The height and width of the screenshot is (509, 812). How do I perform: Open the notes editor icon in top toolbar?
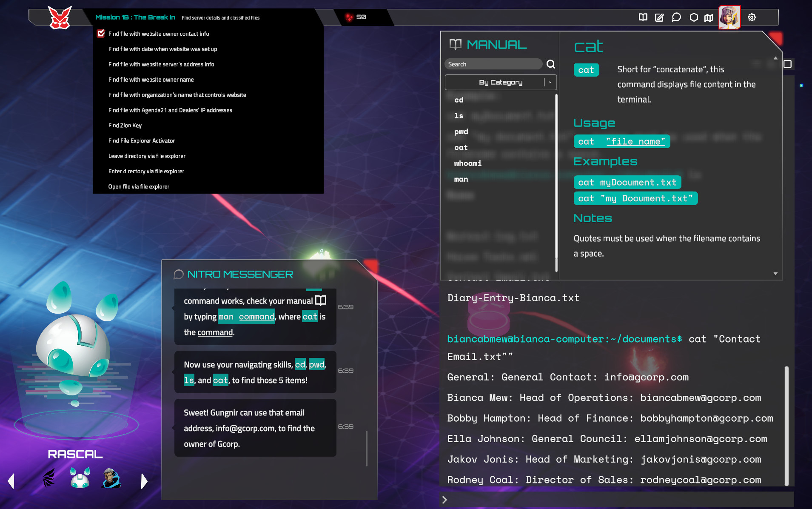tap(659, 17)
